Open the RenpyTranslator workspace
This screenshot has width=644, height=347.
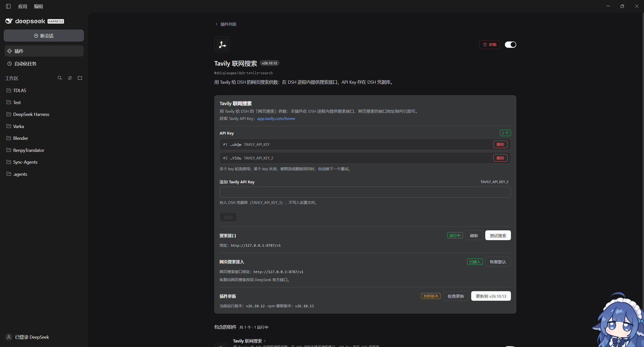[x=44, y=150]
